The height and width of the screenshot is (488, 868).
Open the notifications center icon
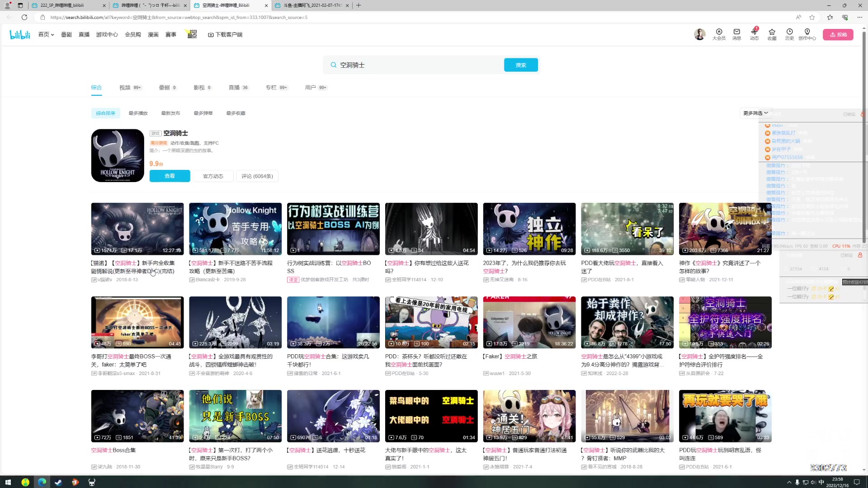(857, 482)
